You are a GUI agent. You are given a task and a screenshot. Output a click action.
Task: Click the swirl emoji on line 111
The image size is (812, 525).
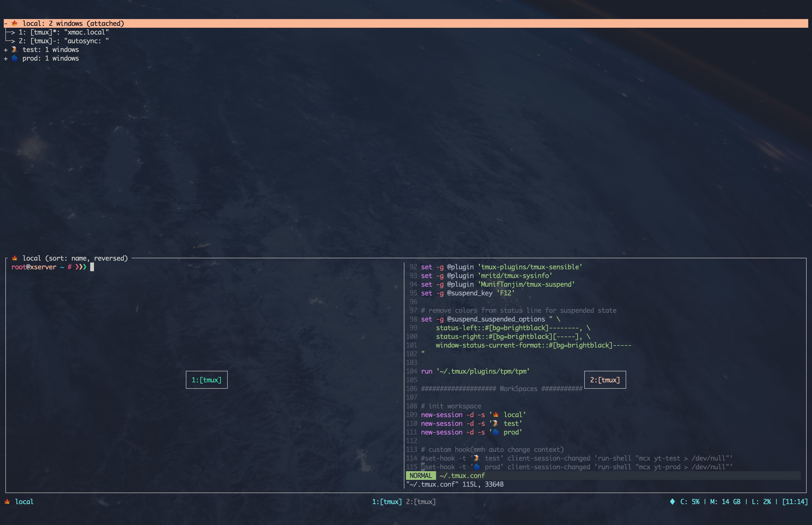(x=496, y=432)
